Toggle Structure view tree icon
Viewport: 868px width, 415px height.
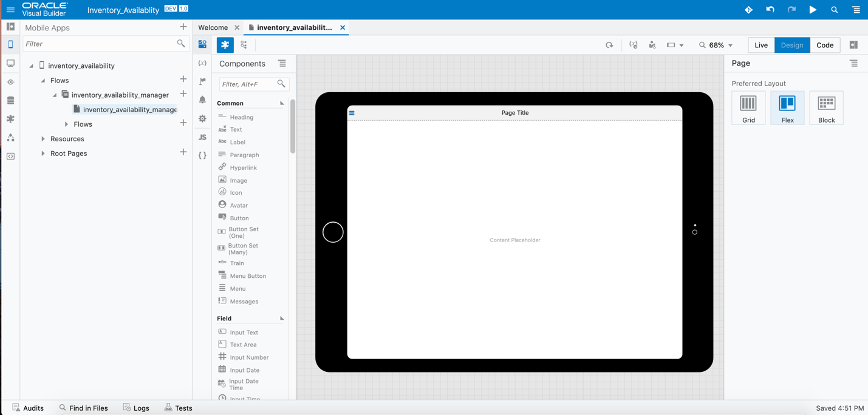(244, 45)
